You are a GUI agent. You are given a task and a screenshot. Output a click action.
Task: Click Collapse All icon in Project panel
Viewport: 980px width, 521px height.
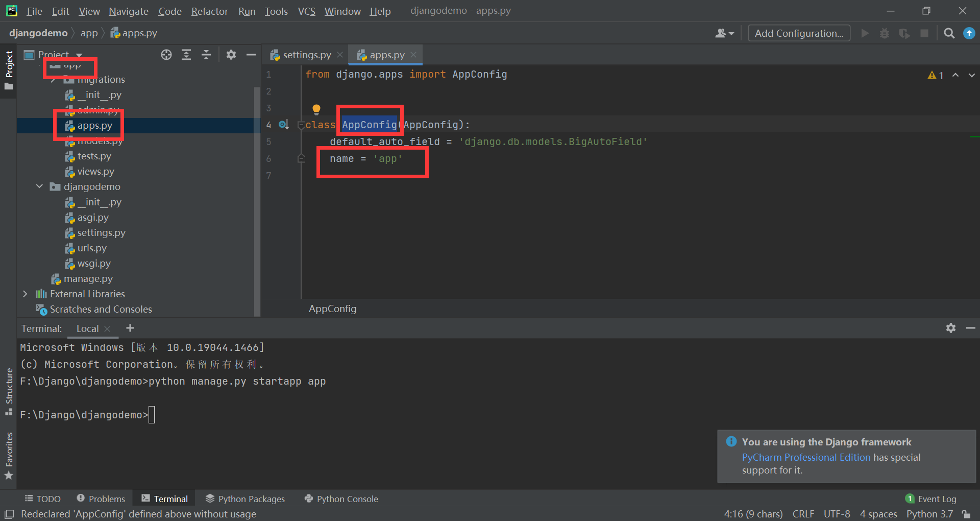pos(206,55)
